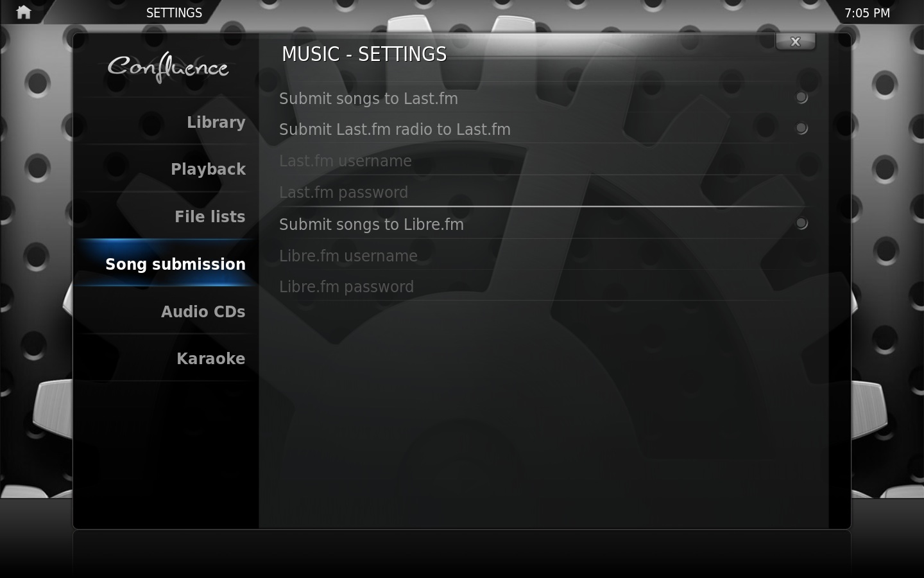
Task: Click the Submit songs to Libre.fm label
Action: point(372,224)
